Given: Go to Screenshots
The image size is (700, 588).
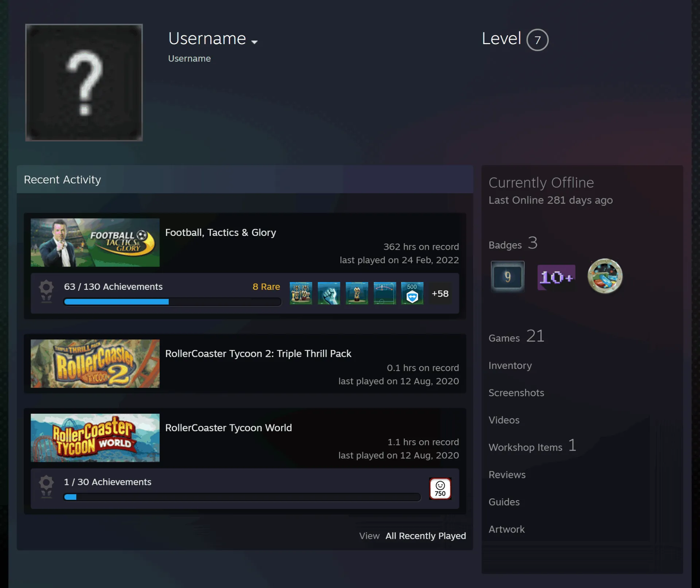Looking at the screenshot, I should click(x=516, y=393).
